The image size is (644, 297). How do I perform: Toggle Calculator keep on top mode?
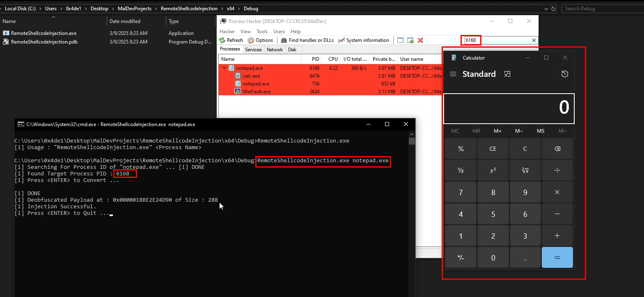click(507, 74)
